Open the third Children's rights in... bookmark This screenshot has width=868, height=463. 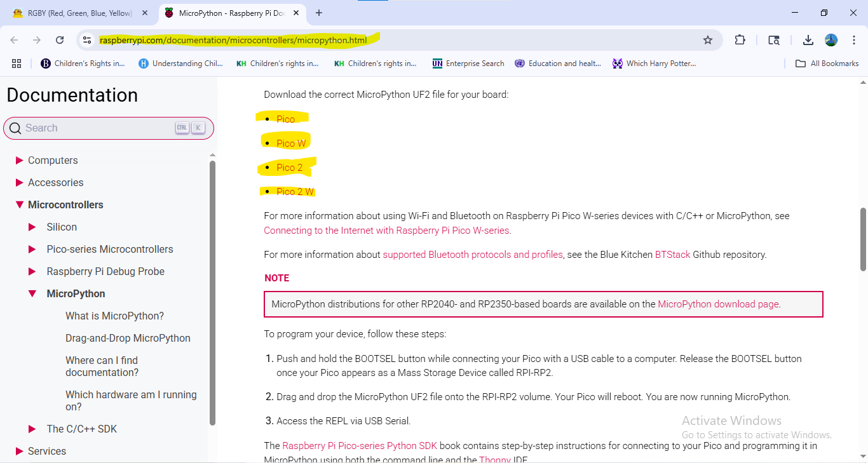click(376, 64)
